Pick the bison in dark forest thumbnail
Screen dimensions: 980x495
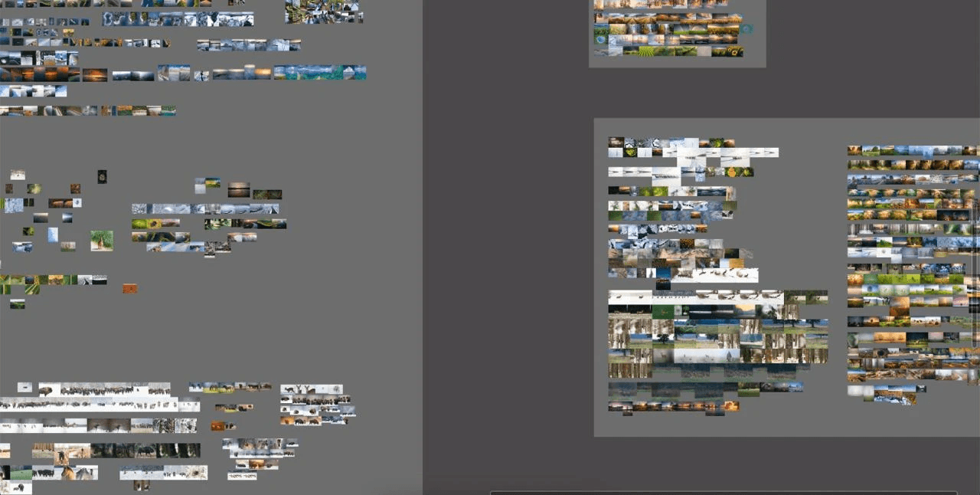[x=145, y=451]
